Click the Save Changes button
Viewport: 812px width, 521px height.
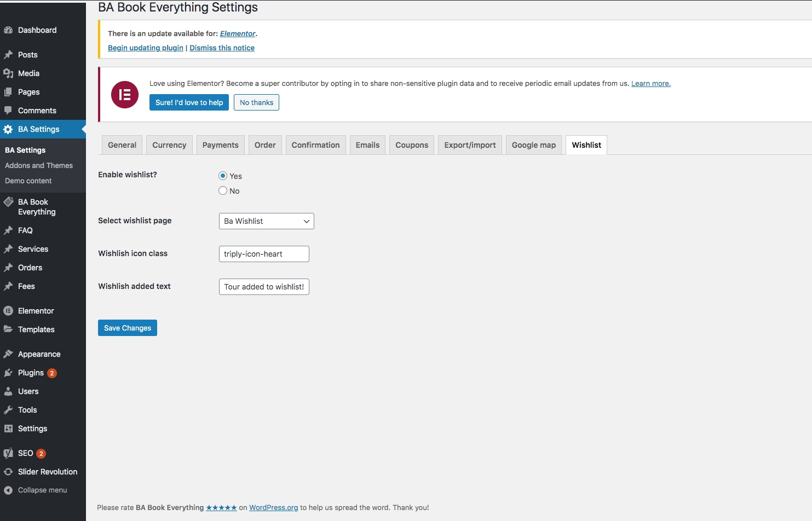pos(128,328)
